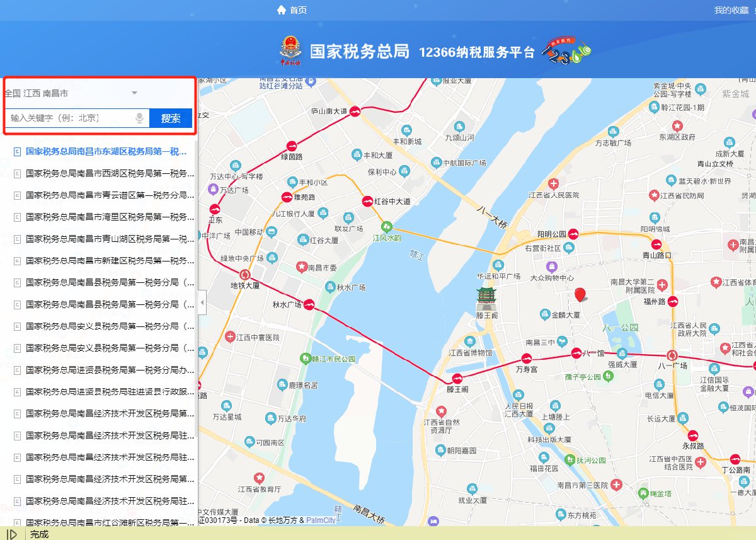Viewport: 756px width, 540px height.
Task: Click the 12366 service logo
Action: pos(567,50)
